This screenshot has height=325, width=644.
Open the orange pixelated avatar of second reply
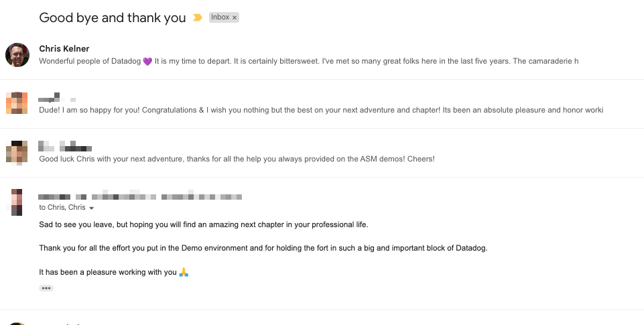(x=17, y=103)
